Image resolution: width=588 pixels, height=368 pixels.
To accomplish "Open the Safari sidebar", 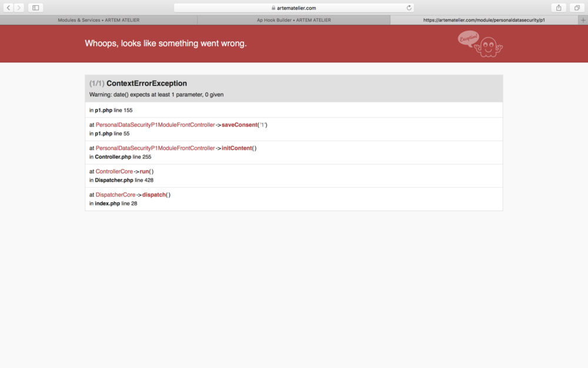I will pos(35,8).
